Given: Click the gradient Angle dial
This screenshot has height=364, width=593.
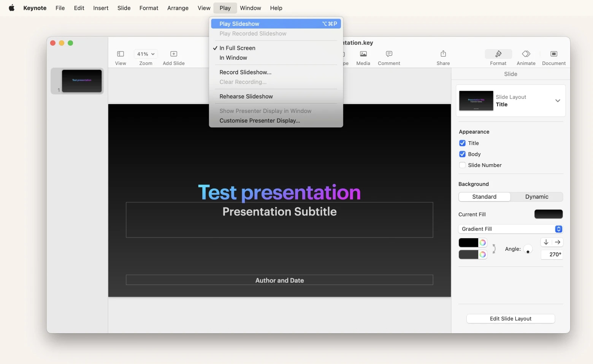Looking at the screenshot, I should pos(528,249).
